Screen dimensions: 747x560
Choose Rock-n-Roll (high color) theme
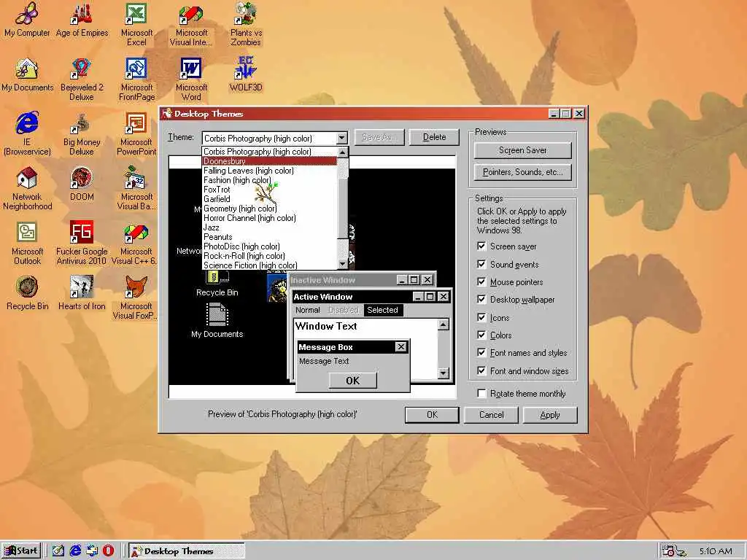click(270, 256)
